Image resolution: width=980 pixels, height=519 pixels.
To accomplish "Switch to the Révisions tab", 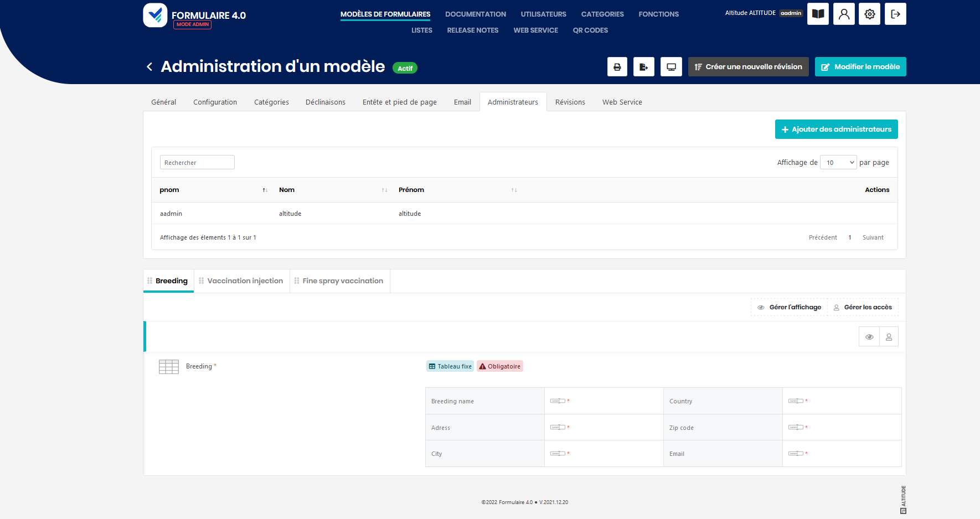I will point(570,102).
